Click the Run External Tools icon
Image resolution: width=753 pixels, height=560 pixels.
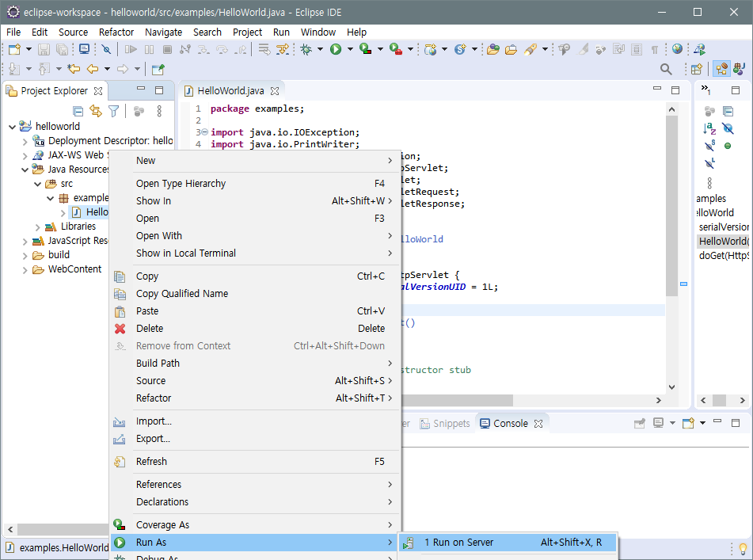click(x=396, y=49)
